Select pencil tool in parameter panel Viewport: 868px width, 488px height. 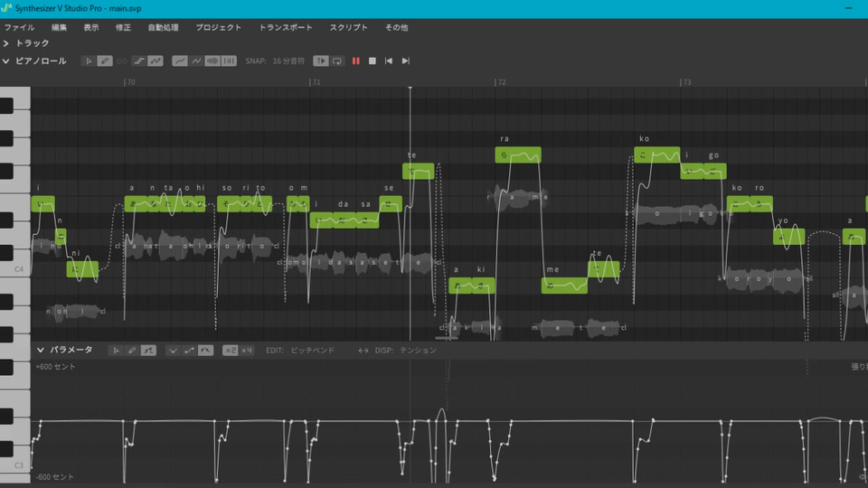pos(132,351)
